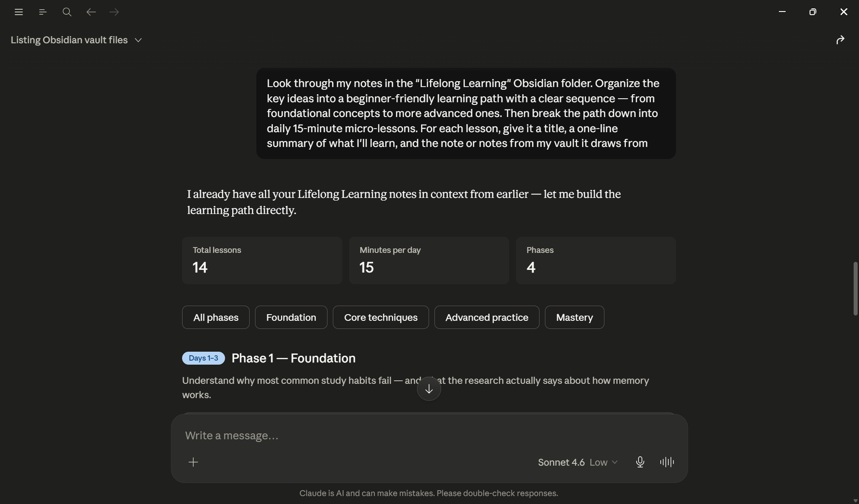Share the conversation using the arrow icon
This screenshot has width=859, height=504.
840,40
